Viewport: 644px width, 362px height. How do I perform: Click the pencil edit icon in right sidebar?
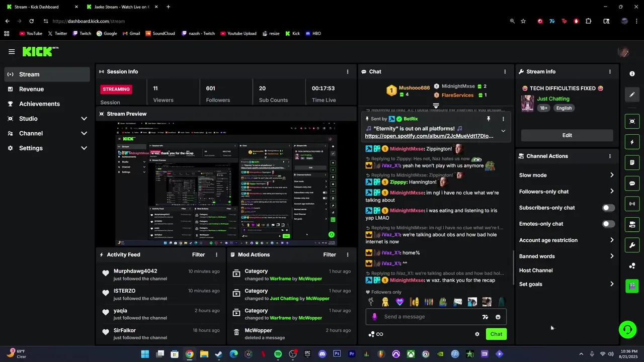[x=632, y=95]
